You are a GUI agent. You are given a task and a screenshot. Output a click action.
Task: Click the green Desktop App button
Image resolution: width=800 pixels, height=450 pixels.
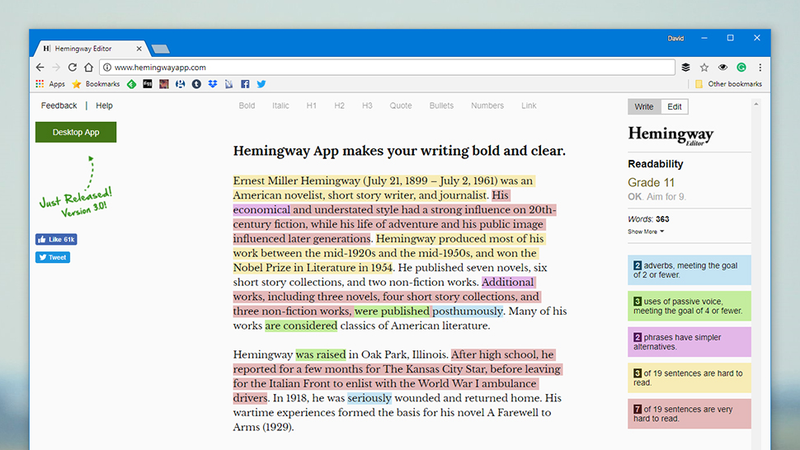(x=76, y=132)
